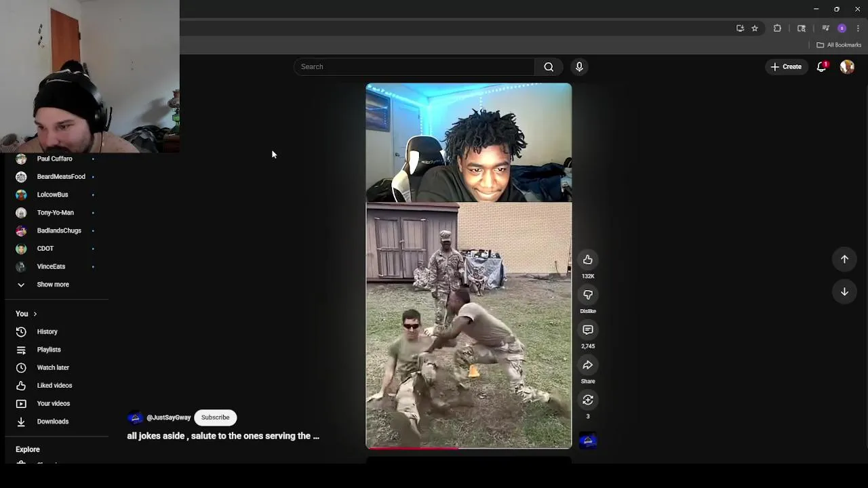Open Downloads in the sidebar

tap(53, 422)
